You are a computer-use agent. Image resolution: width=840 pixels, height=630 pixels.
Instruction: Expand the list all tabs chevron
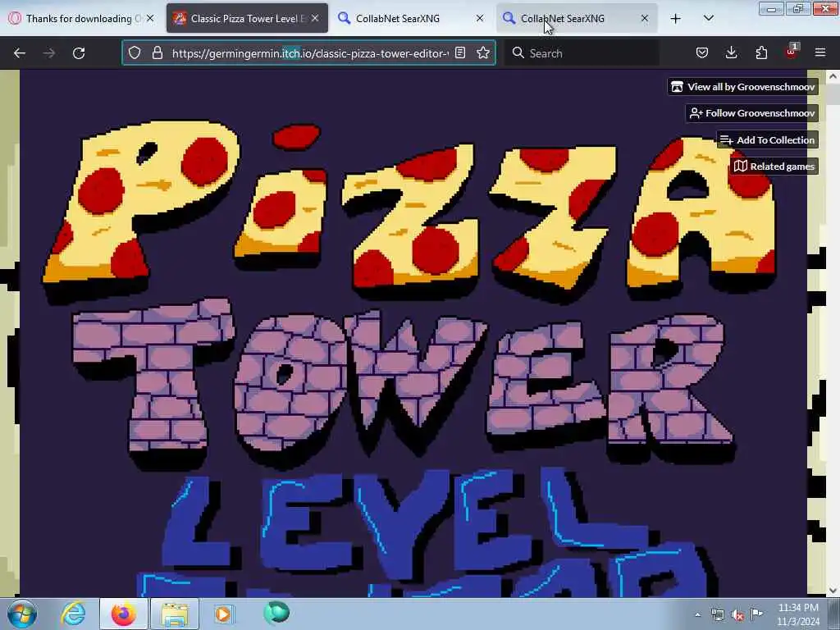click(x=708, y=18)
